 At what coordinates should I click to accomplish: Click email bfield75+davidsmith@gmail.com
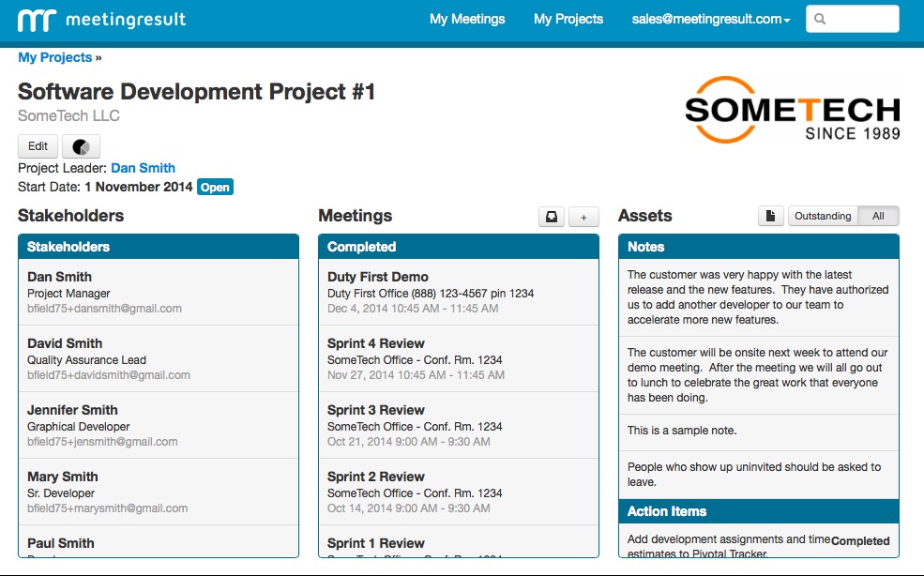point(109,375)
